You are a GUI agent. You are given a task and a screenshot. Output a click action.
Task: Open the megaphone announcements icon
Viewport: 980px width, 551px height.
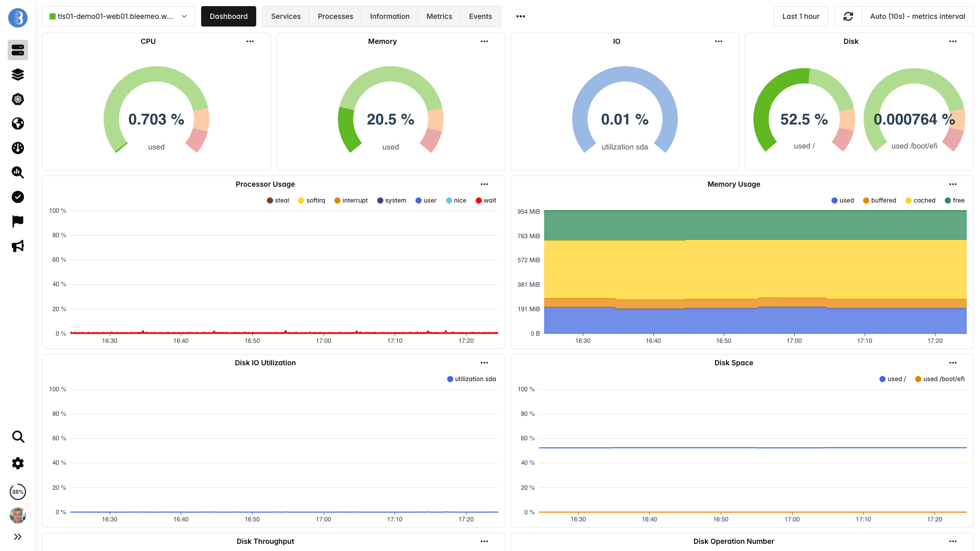(x=18, y=246)
